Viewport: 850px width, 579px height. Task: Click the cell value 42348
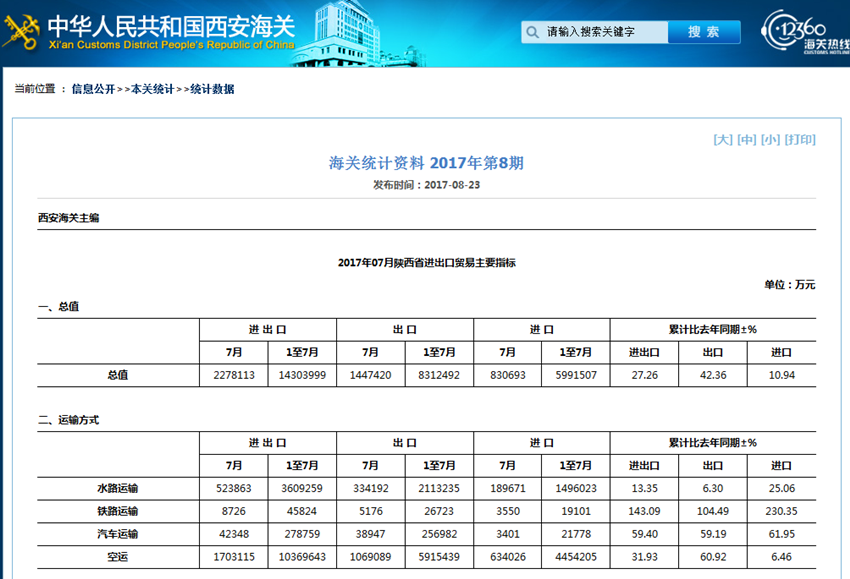pyautogui.click(x=234, y=534)
